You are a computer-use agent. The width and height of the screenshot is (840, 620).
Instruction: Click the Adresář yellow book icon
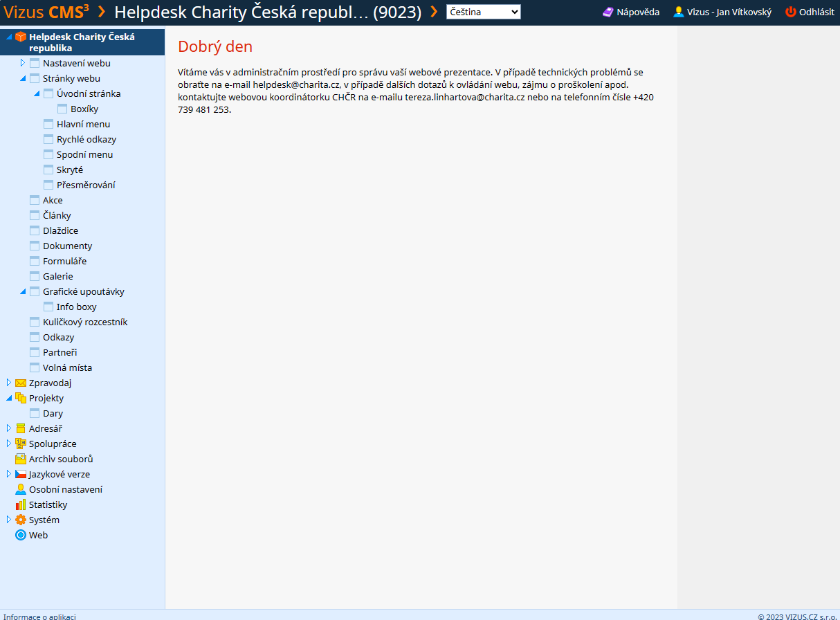coord(21,428)
